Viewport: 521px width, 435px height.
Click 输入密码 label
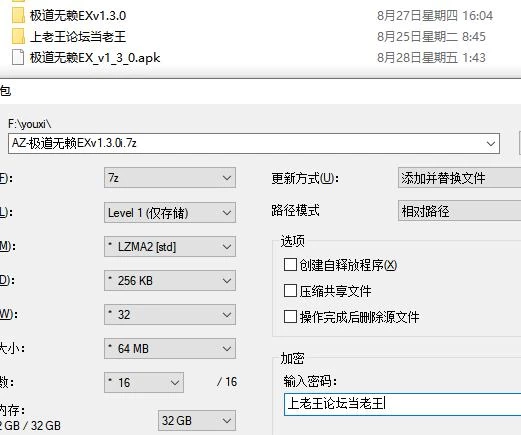tap(310, 381)
